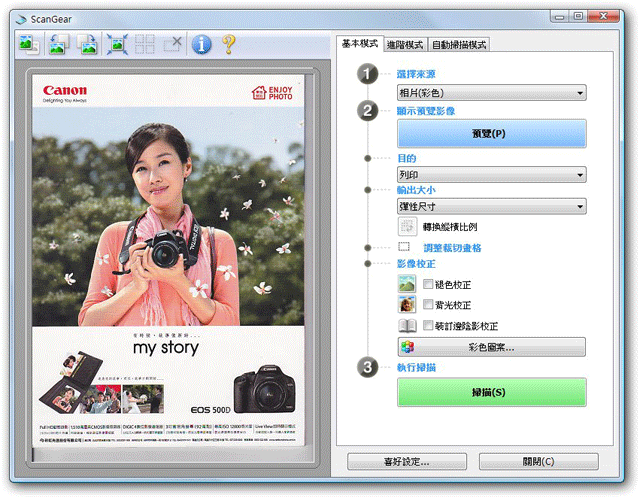The image size is (640, 498).
Task: Click the thumbnail view toolbar icon
Action: coord(29,44)
